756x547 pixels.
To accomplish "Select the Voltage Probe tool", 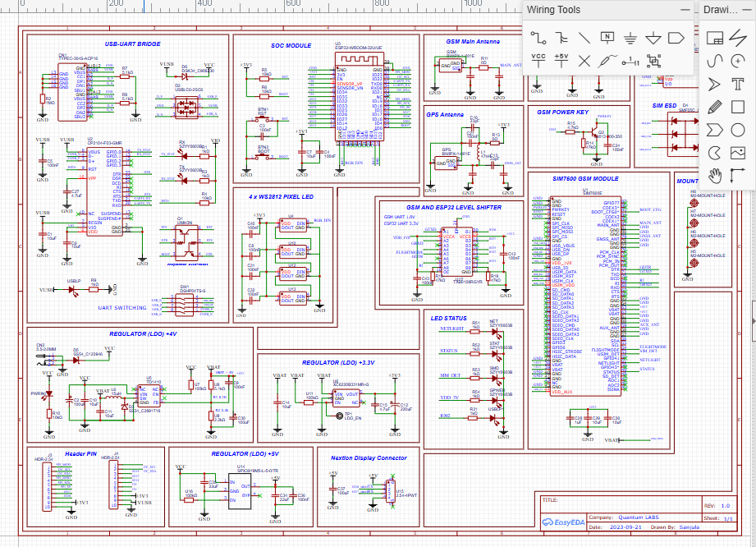I will (607, 61).
